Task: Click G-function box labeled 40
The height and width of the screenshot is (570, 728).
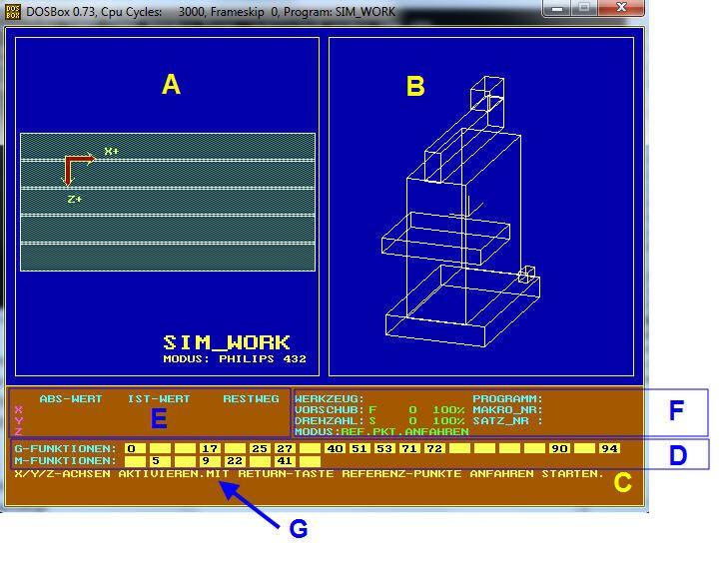Action: click(x=335, y=448)
